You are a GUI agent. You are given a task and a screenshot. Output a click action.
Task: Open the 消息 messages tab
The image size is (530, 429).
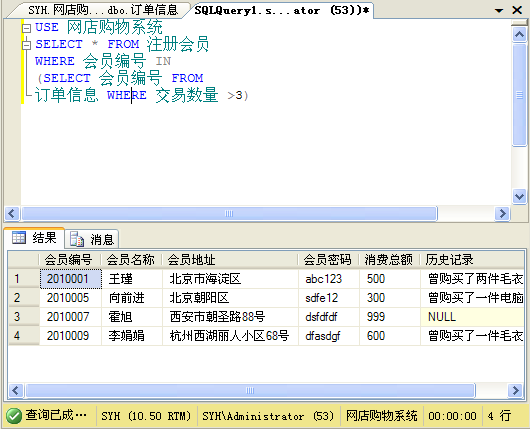(x=92, y=239)
